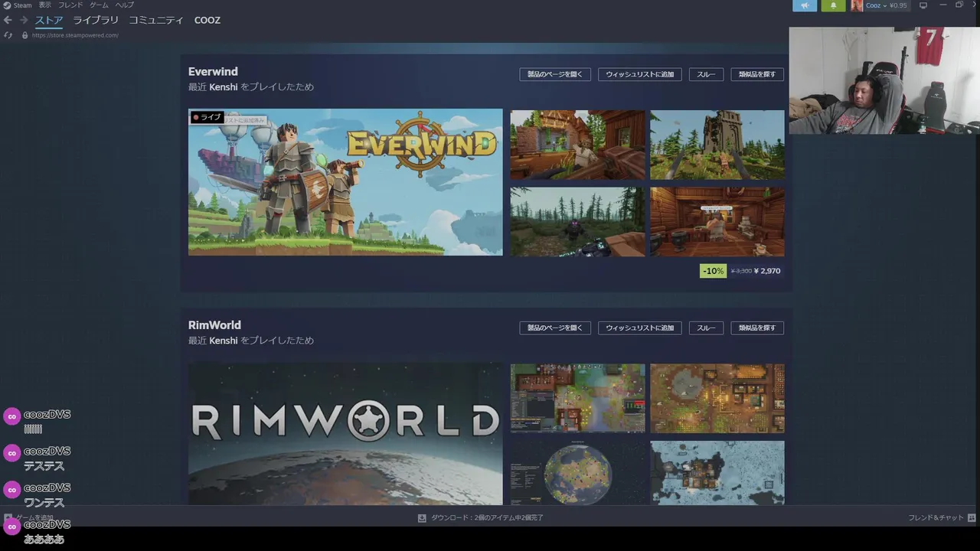Click the Friends & Chat icon
980x551 pixels.
click(x=972, y=518)
